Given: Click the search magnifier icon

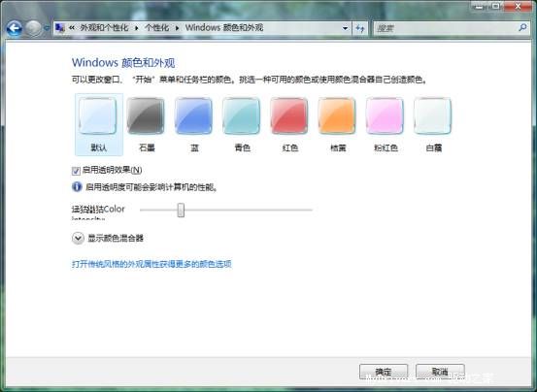Looking at the screenshot, I should pyautogui.click(x=522, y=27).
